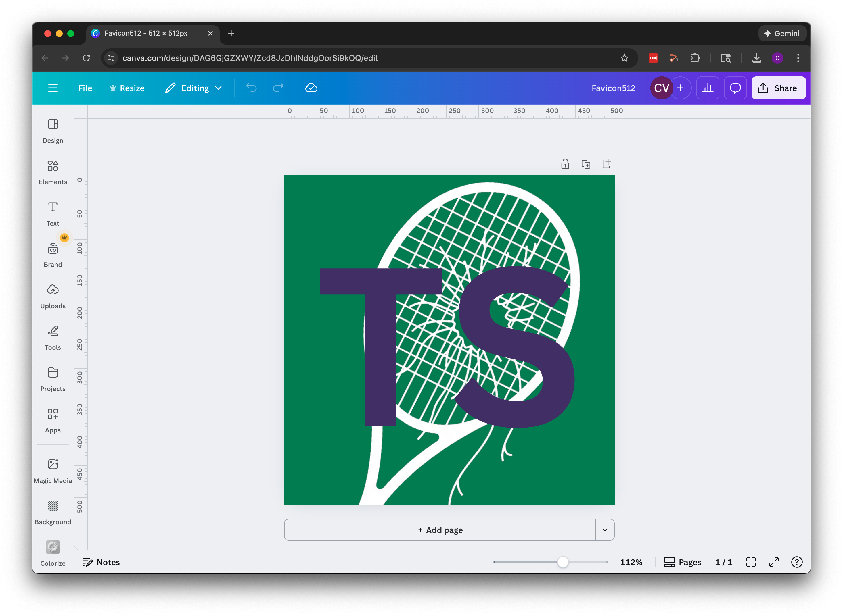Open the Elements panel

tap(52, 172)
